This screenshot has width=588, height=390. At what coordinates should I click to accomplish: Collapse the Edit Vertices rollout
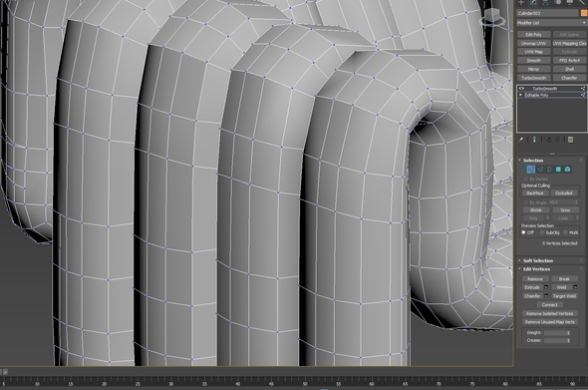point(536,269)
